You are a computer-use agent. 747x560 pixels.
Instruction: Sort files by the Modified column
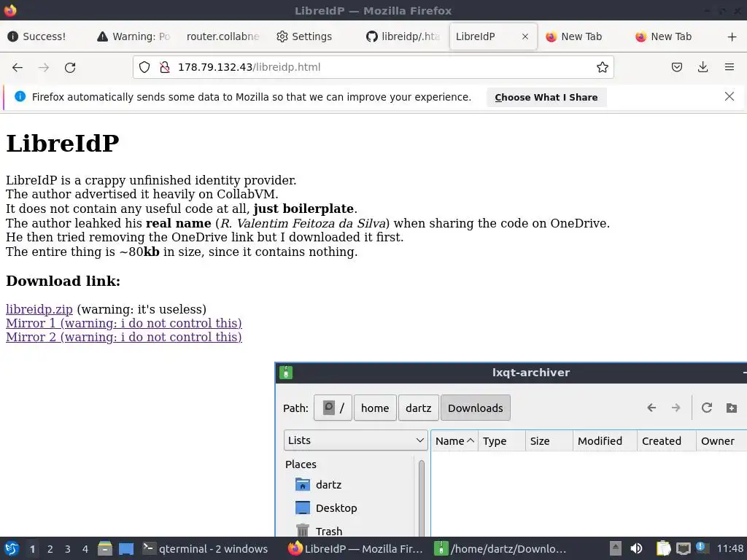click(x=605, y=441)
